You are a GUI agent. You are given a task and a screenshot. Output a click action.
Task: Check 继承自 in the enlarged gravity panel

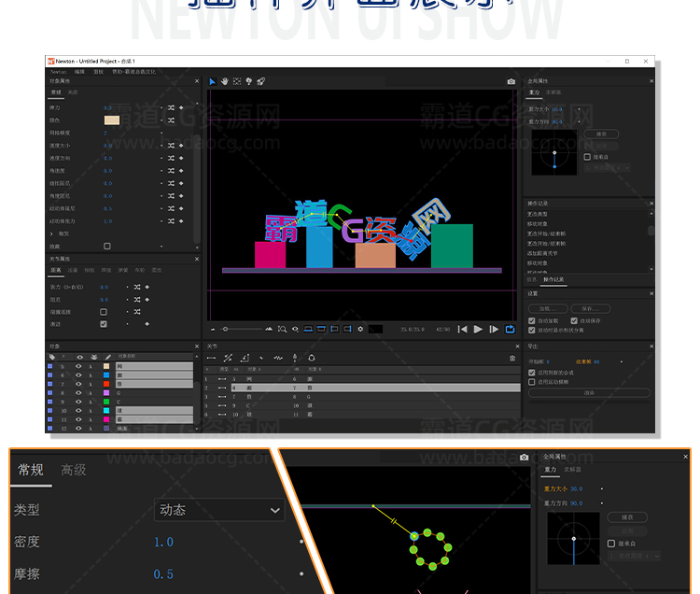click(x=611, y=544)
